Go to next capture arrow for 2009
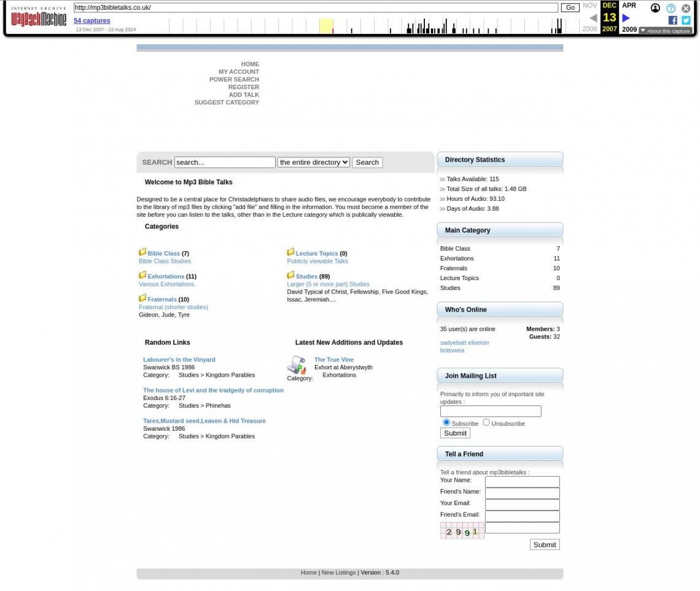The image size is (700, 591). tap(626, 18)
